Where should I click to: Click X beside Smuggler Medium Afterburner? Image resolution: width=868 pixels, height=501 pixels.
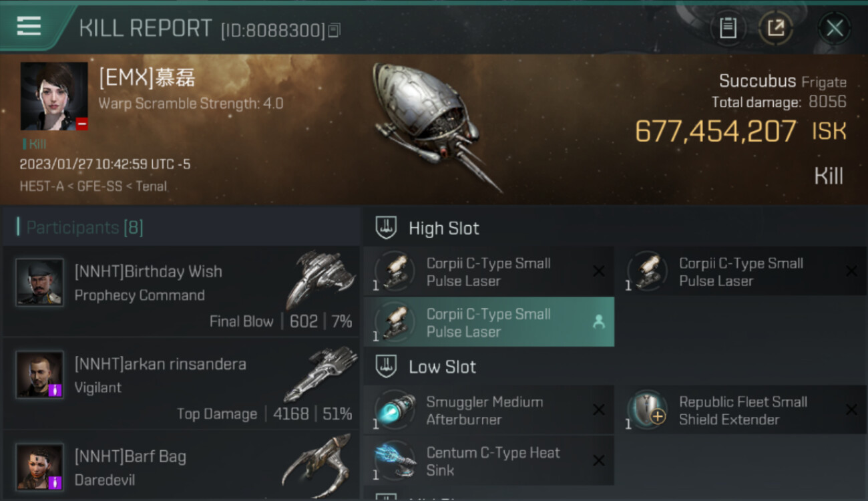click(x=599, y=410)
